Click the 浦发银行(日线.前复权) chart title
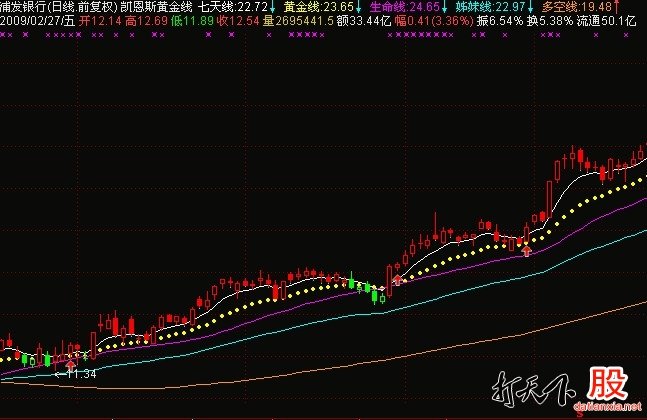This screenshot has width=647, height=420. (59, 7)
